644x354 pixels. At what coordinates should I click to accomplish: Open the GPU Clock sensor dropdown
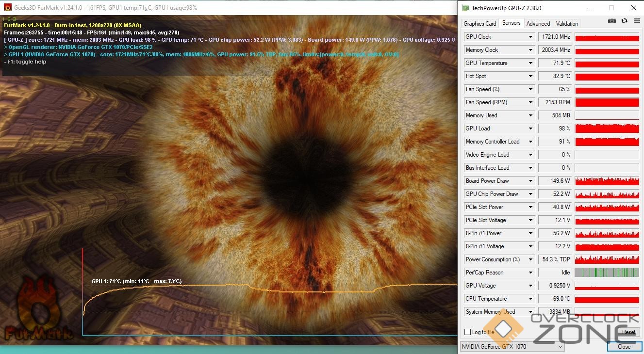click(x=530, y=37)
